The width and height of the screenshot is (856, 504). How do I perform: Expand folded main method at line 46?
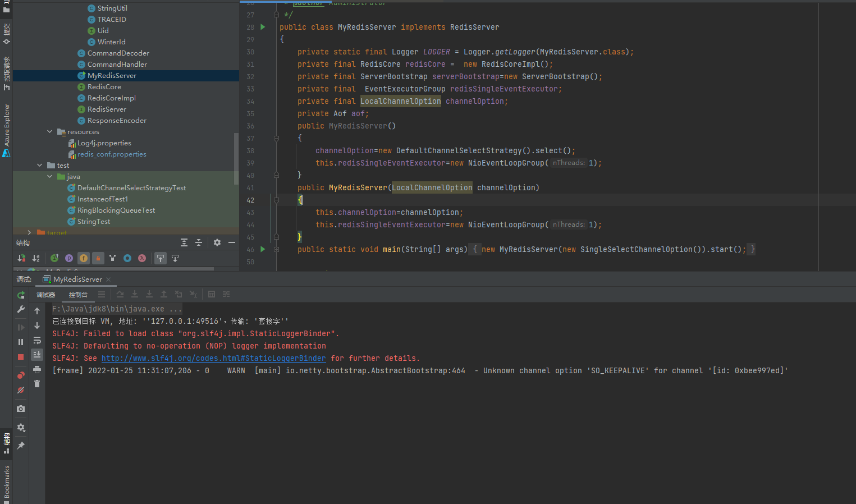pos(276,249)
